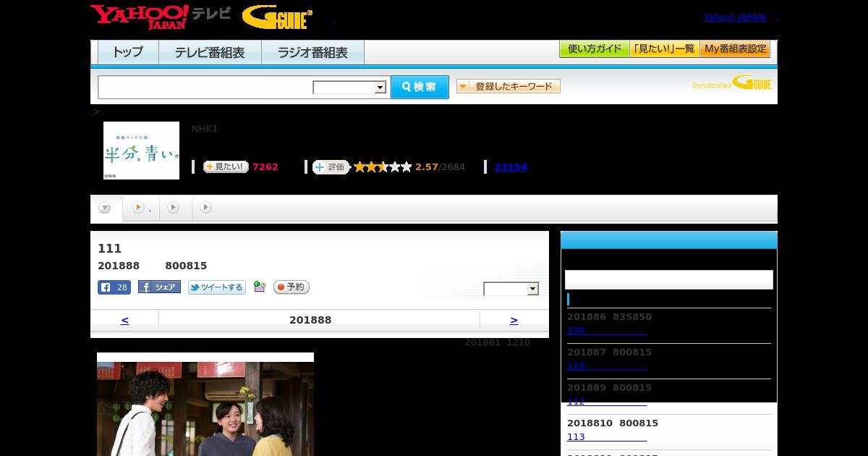This screenshot has height=456, width=868.
Task: Select the fourth tab with grey play icon
Action: coord(206,208)
